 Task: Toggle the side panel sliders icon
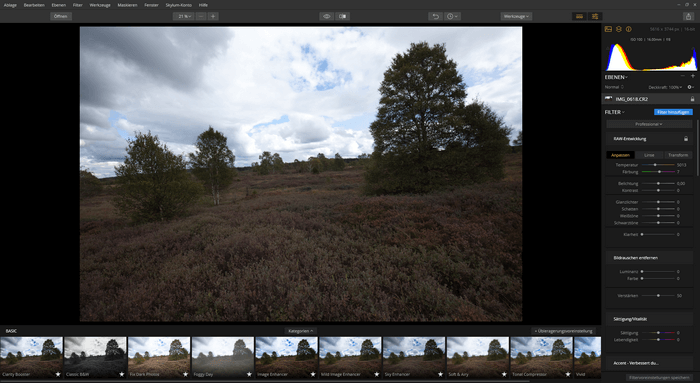coord(595,17)
